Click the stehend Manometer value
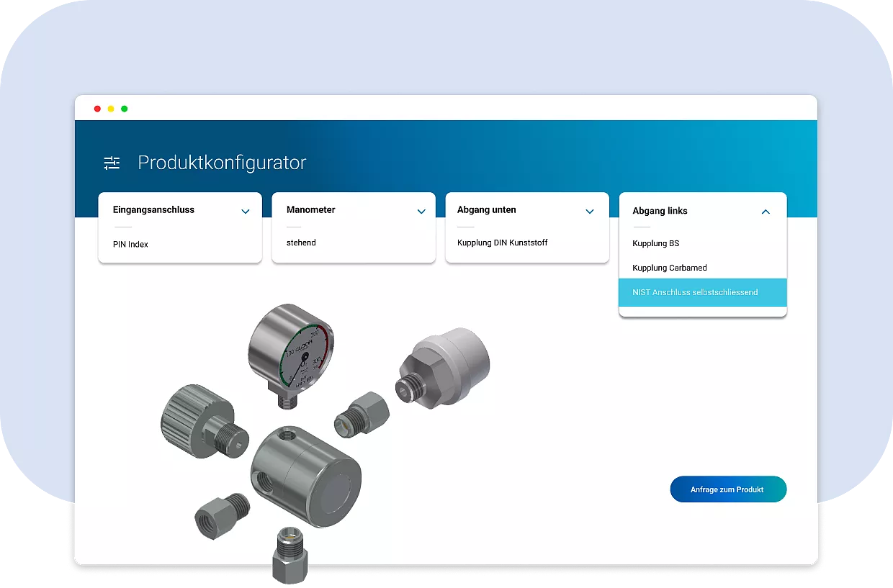The width and height of the screenshot is (893, 588). coord(301,243)
